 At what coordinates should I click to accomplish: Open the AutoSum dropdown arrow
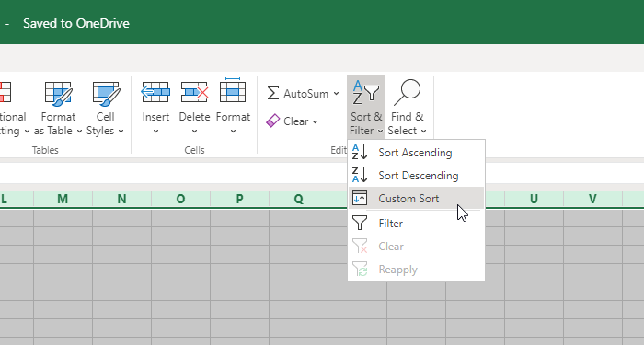(337, 94)
